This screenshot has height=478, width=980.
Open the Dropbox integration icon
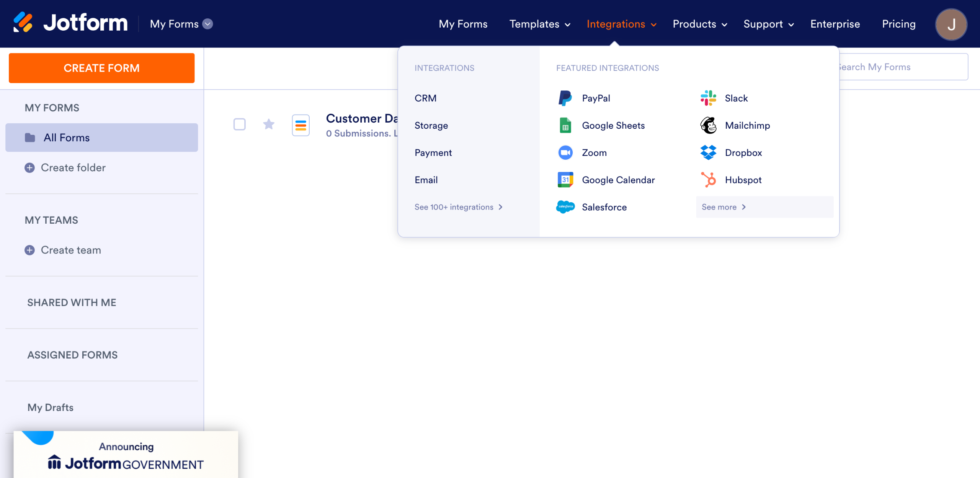pos(708,152)
